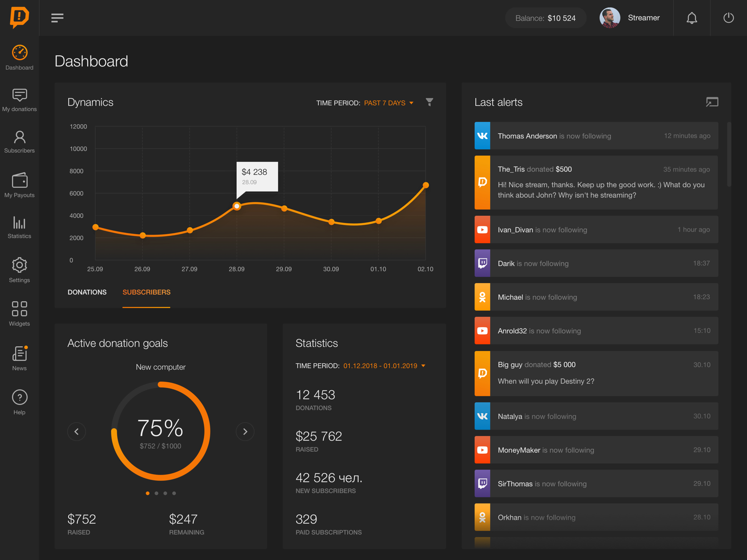Toggle the hamburger menu in header
The width and height of the screenshot is (747, 560).
pyautogui.click(x=57, y=18)
